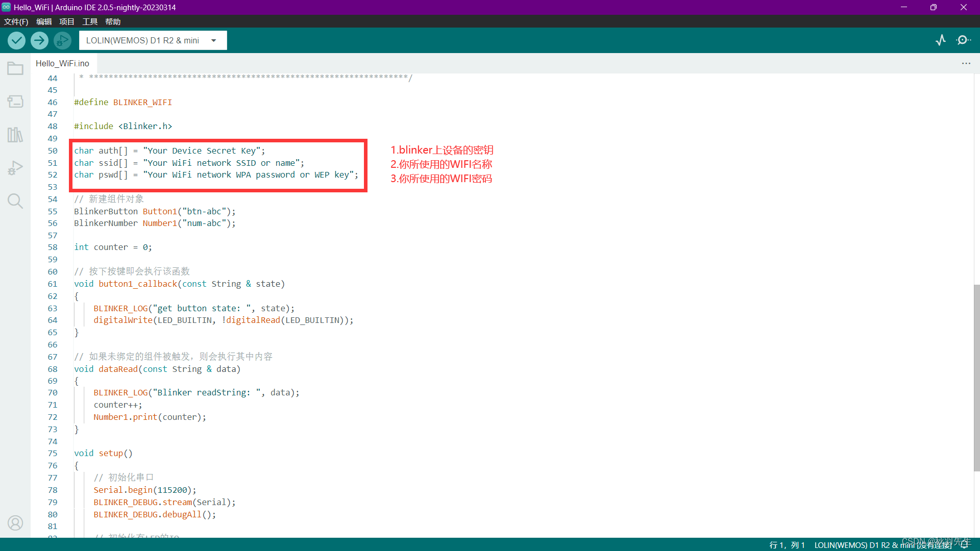Open the 文件(F) menu
Screen dimensions: 980x551
pyautogui.click(x=16, y=21)
